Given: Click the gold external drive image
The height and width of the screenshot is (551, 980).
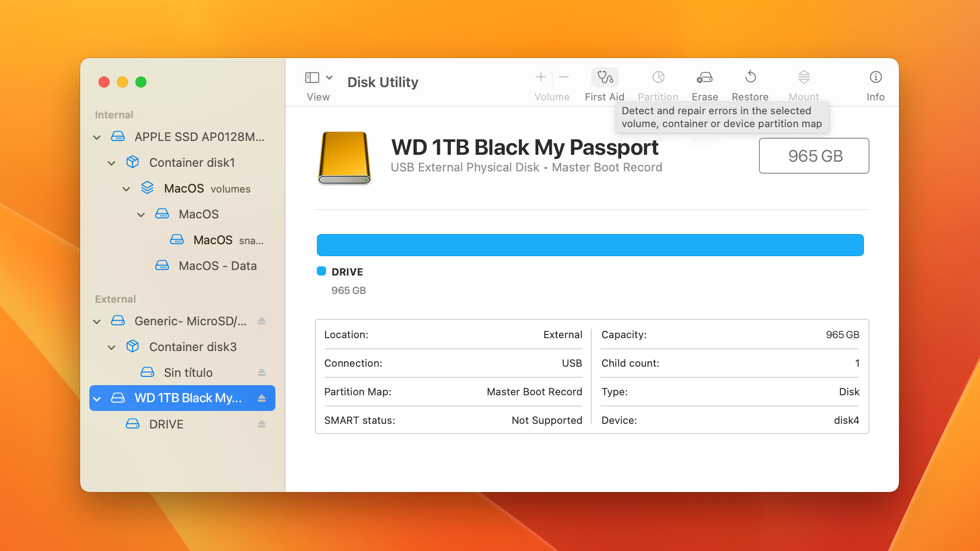Looking at the screenshot, I should coord(344,158).
